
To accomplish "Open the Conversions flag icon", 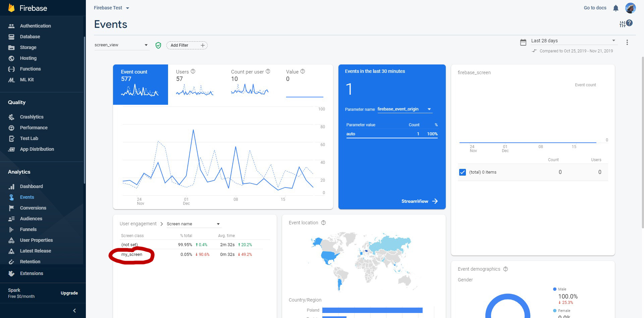I will (11, 208).
